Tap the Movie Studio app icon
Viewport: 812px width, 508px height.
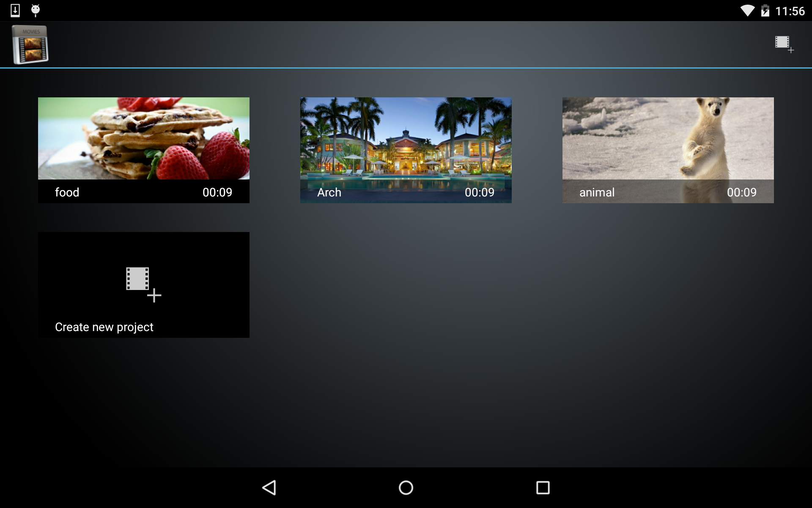pyautogui.click(x=30, y=44)
